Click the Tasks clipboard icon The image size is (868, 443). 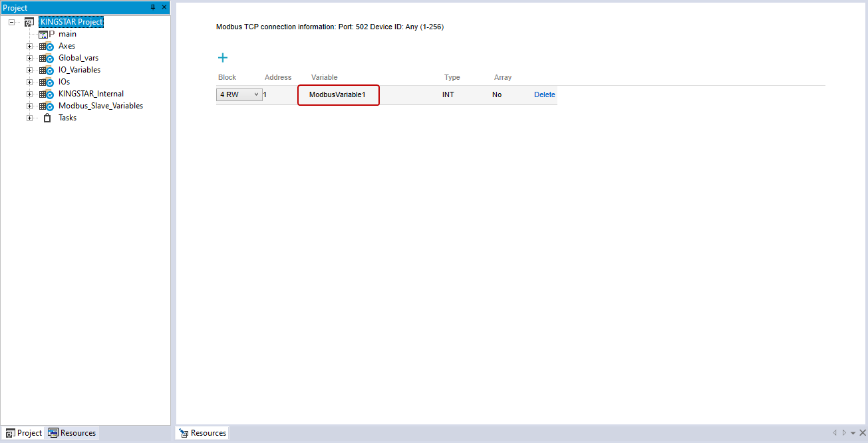47,118
